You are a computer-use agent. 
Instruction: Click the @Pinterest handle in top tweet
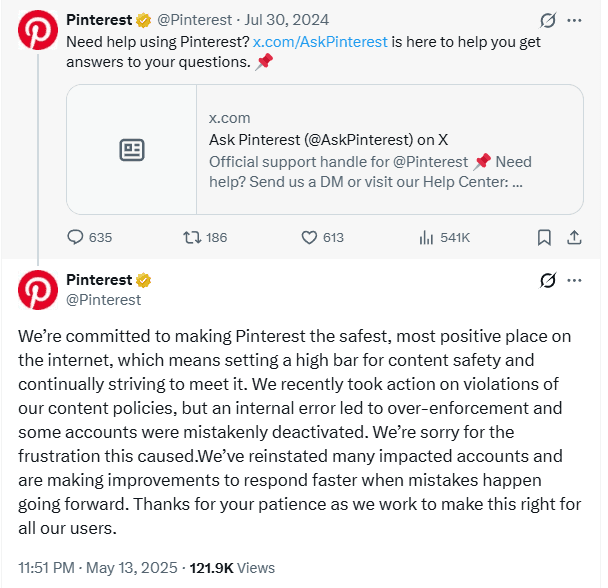(194, 20)
